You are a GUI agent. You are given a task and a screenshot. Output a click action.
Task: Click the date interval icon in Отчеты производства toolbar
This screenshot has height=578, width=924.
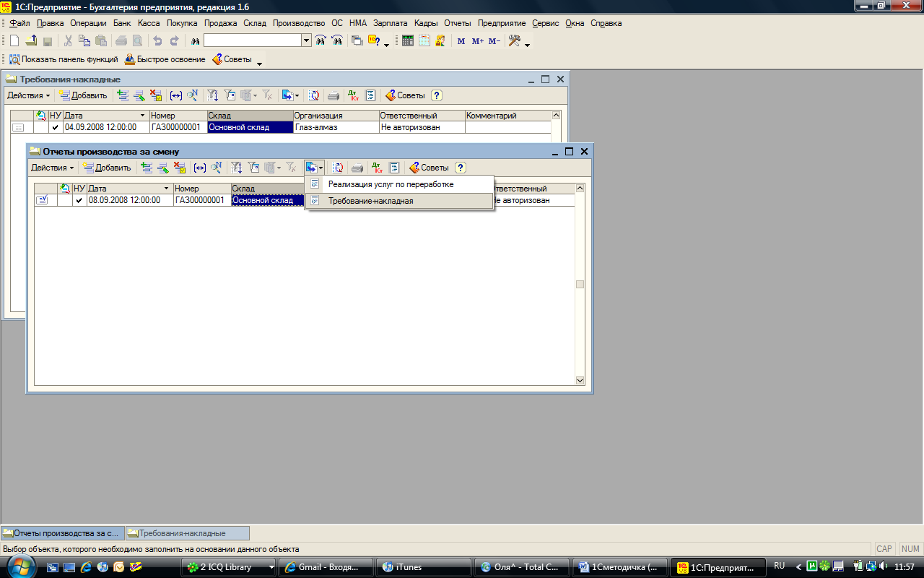200,168
